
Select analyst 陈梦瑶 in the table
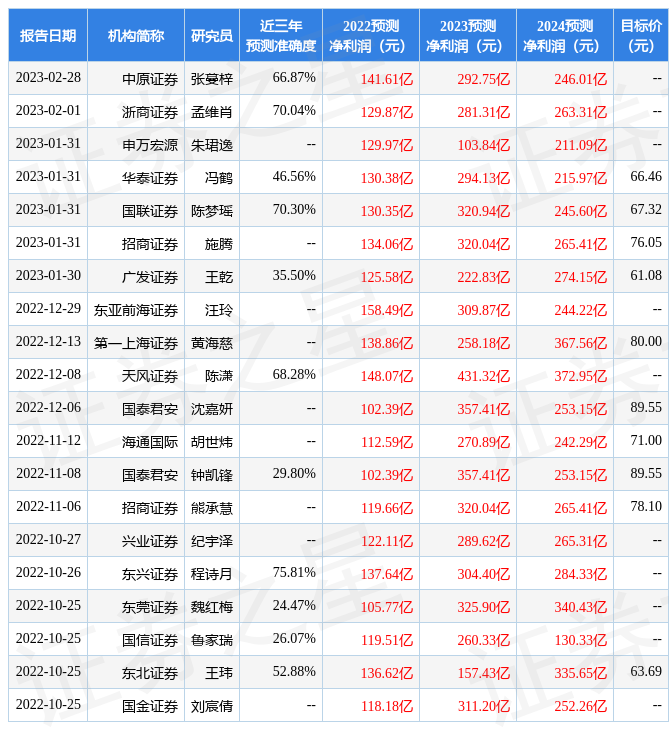[x=212, y=210]
